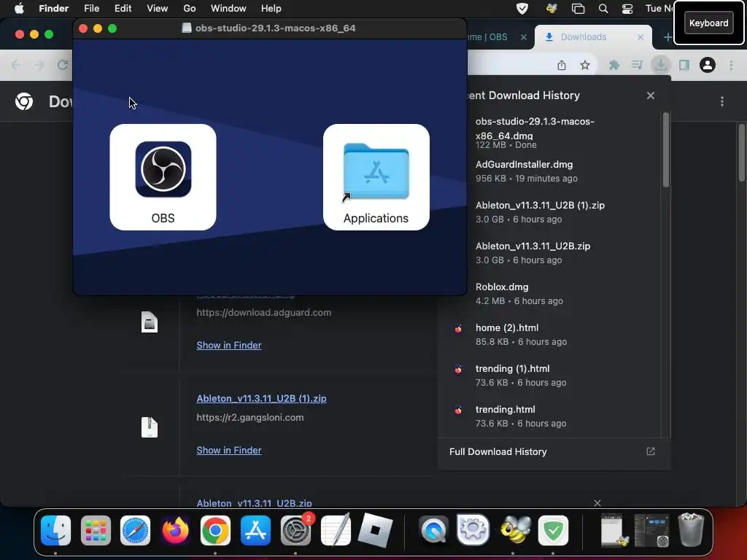This screenshot has width=747, height=560.
Task: Open System Preferences with badge in Dock
Action: (295, 530)
